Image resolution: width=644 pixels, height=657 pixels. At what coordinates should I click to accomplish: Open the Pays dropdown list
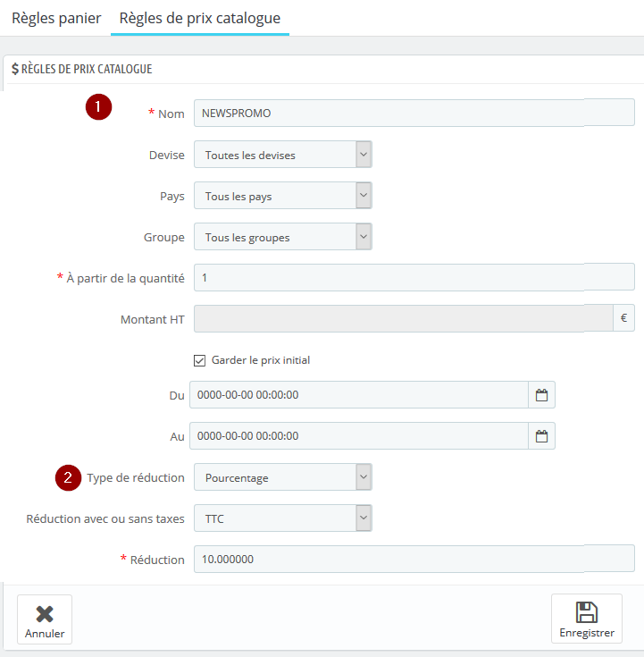[282, 196]
